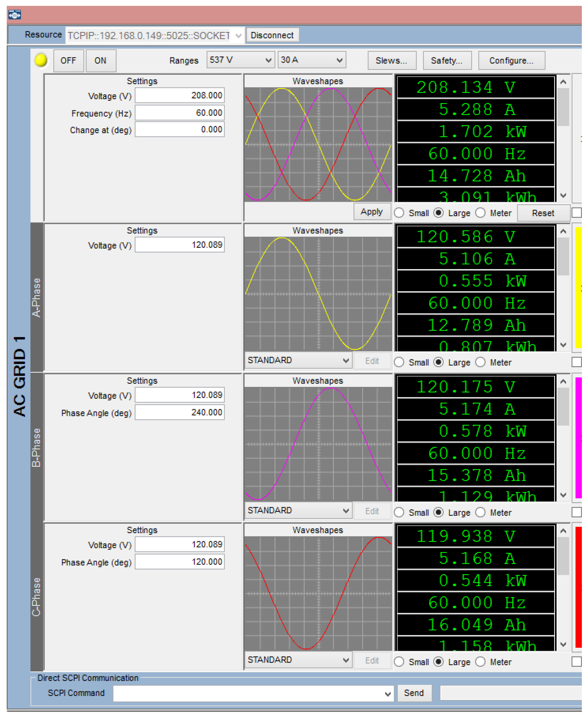Click the A-Phase measurements scrollbar thumb
The height and width of the screenshot is (718, 588).
pyautogui.click(x=563, y=257)
